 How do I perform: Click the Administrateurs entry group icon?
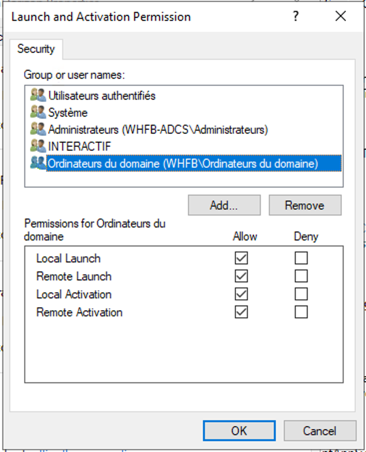point(38,129)
